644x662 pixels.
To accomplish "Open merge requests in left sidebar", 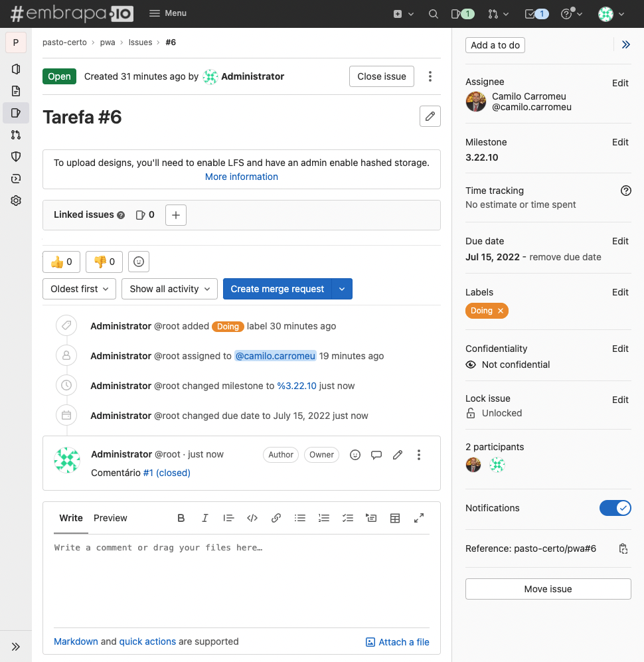I will (x=16, y=135).
